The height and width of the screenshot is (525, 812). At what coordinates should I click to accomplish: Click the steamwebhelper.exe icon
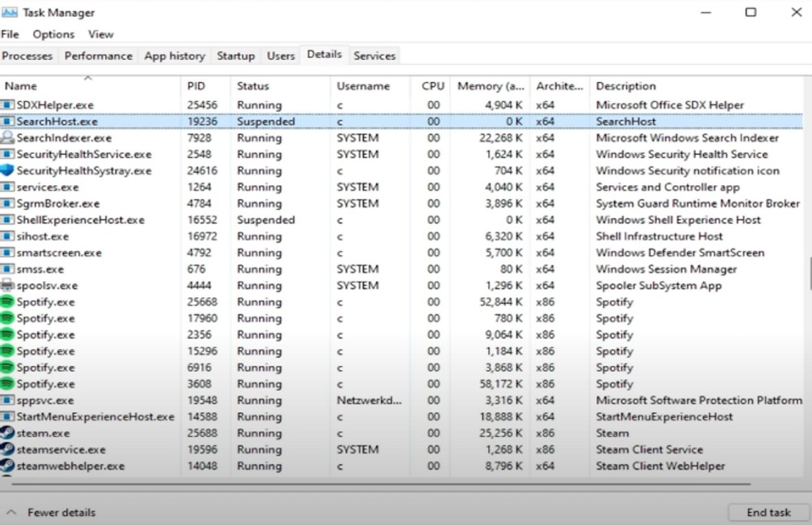7,466
